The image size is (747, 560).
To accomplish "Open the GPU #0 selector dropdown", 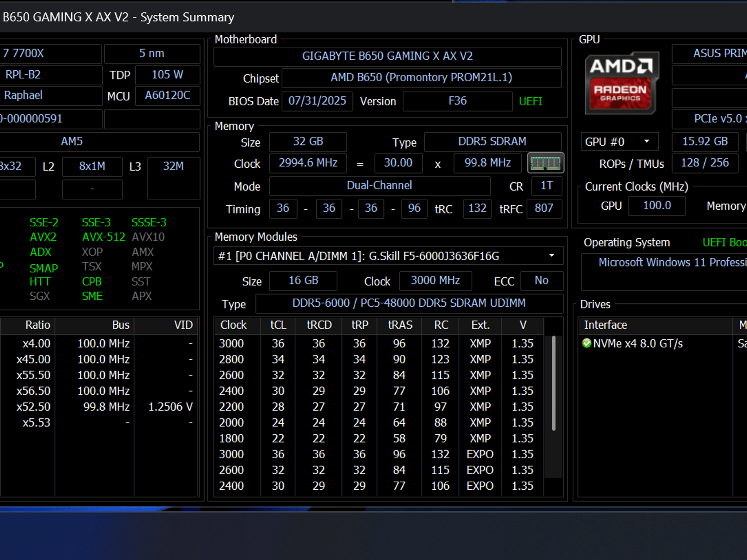I will 619,141.
